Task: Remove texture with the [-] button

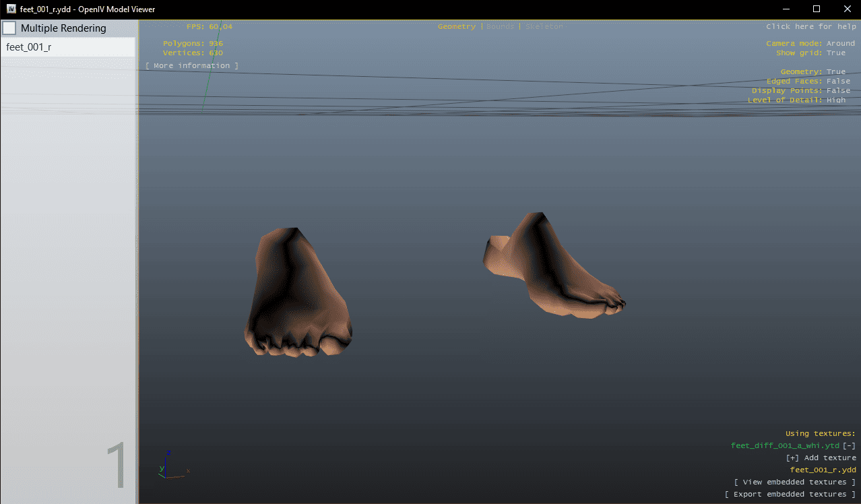Action: [x=849, y=446]
